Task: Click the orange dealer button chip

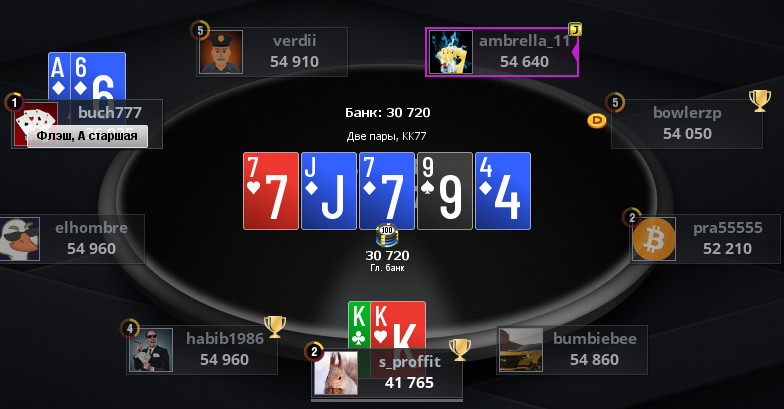Action: (596, 120)
